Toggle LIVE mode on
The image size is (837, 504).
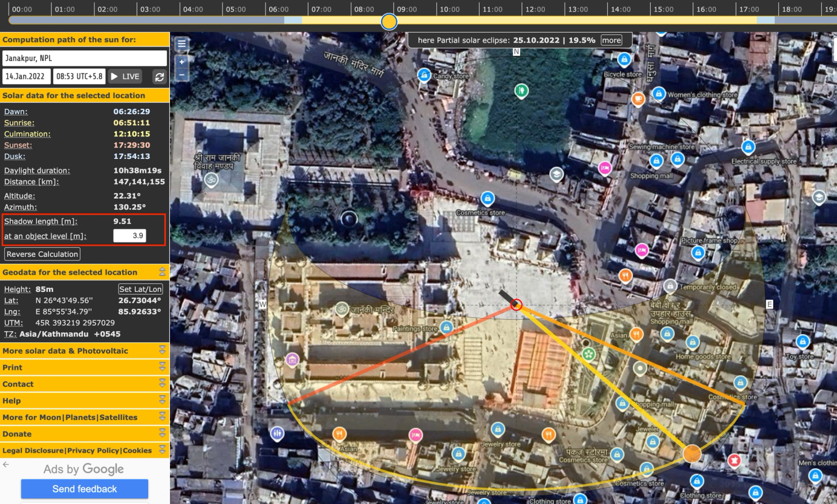click(x=125, y=77)
